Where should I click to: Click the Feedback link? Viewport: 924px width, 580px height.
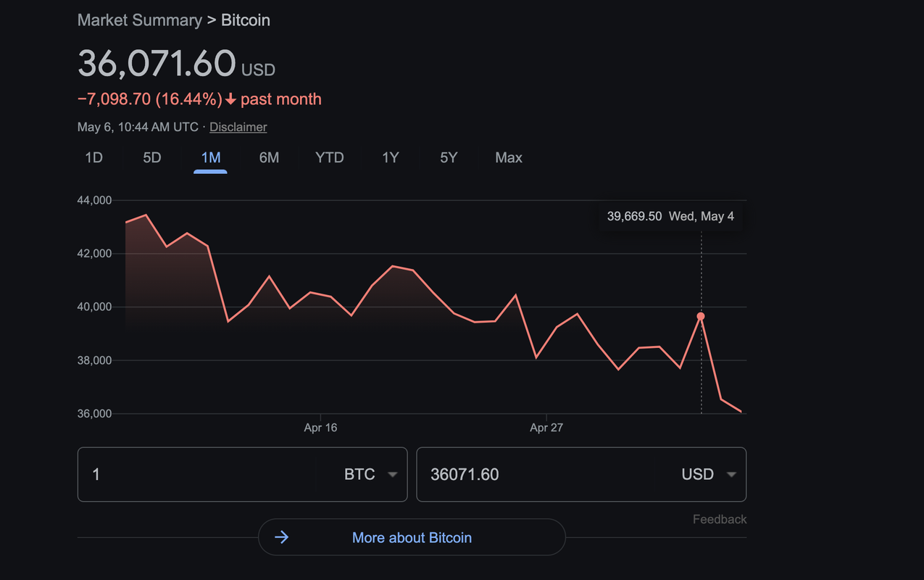(x=720, y=519)
